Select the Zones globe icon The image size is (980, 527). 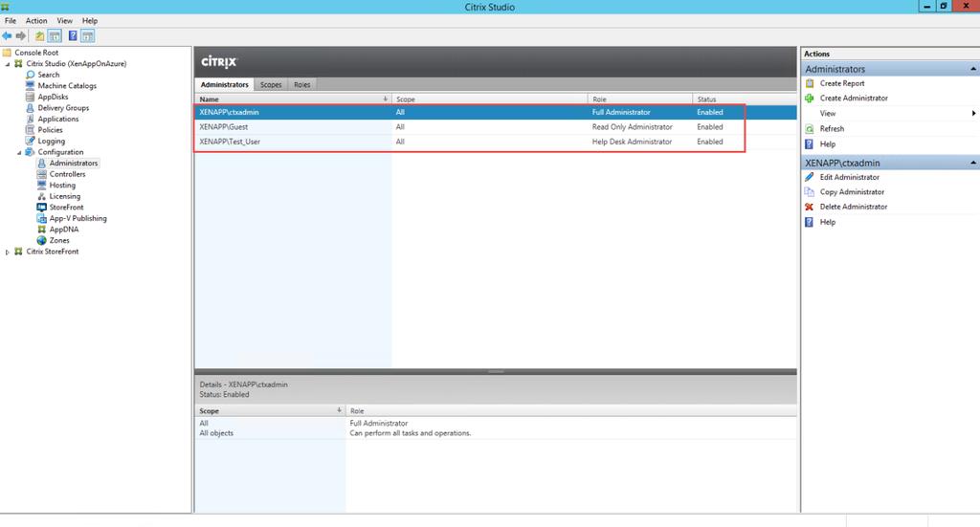click(42, 240)
